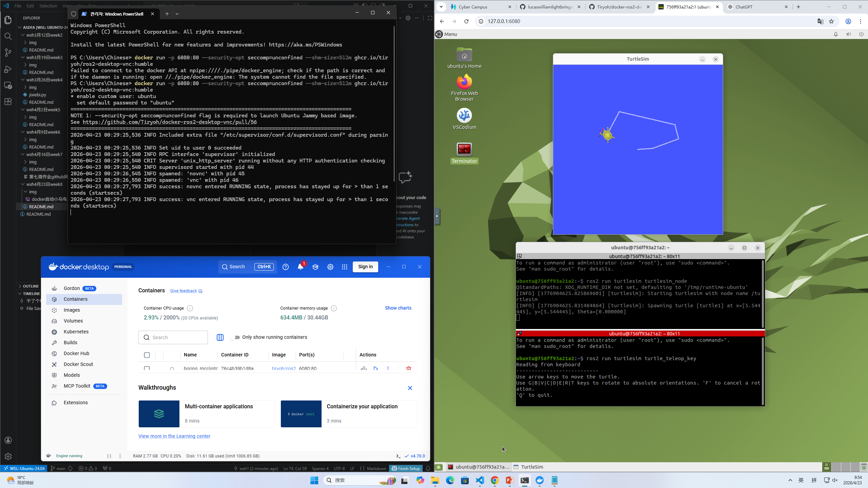Screen dimensions: 868x488
Task: Open Source Control in VS Code activity bar
Action: (8, 52)
